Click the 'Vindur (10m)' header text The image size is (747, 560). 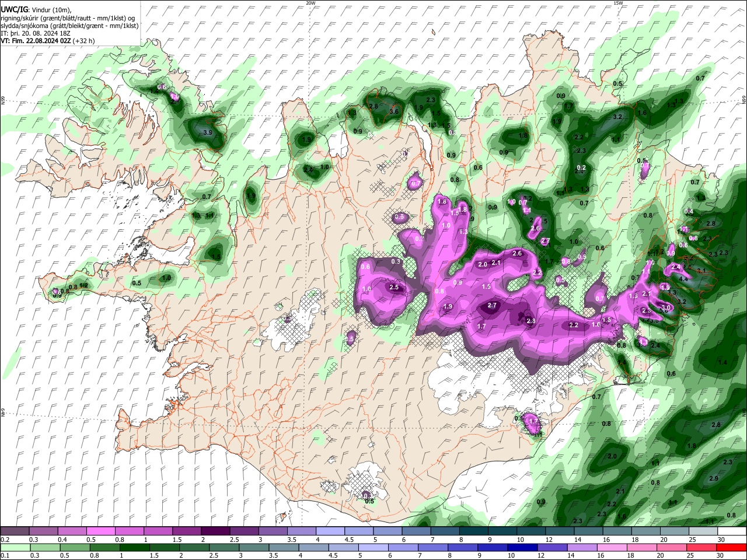click(50, 10)
